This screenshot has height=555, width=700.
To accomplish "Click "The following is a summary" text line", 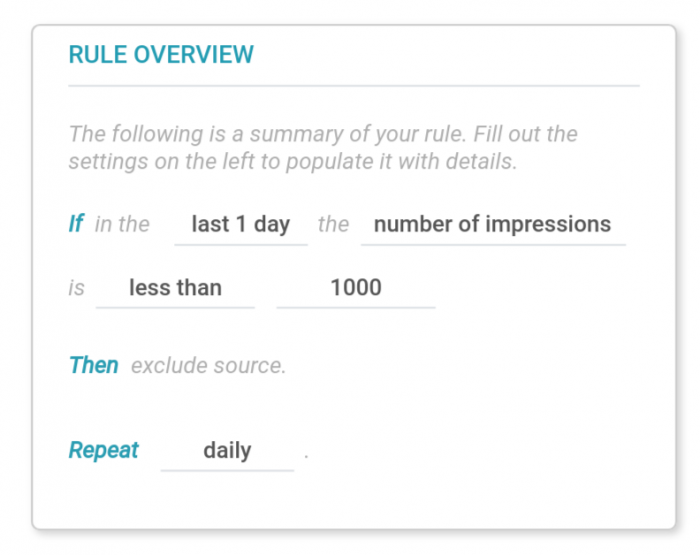I will coord(323,134).
